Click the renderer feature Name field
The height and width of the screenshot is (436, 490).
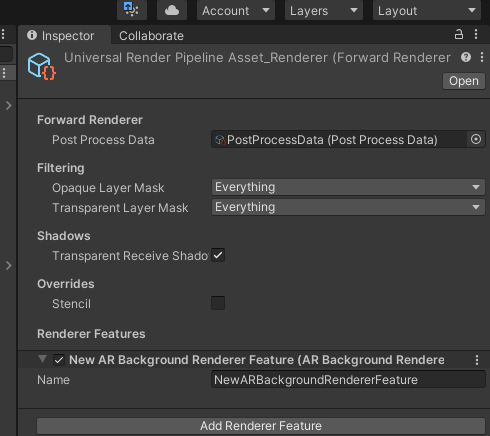pyautogui.click(x=348, y=380)
